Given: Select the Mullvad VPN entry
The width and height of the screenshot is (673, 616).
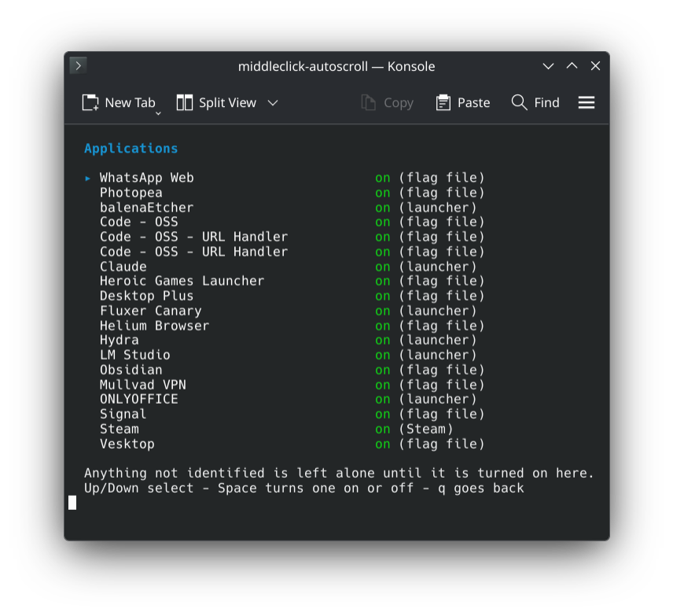Looking at the screenshot, I should 143,385.
